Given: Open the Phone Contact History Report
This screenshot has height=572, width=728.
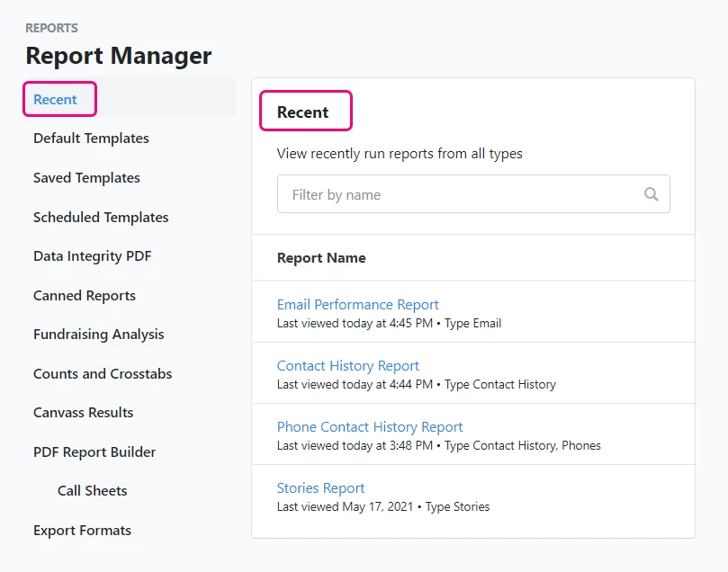Looking at the screenshot, I should (x=369, y=426).
